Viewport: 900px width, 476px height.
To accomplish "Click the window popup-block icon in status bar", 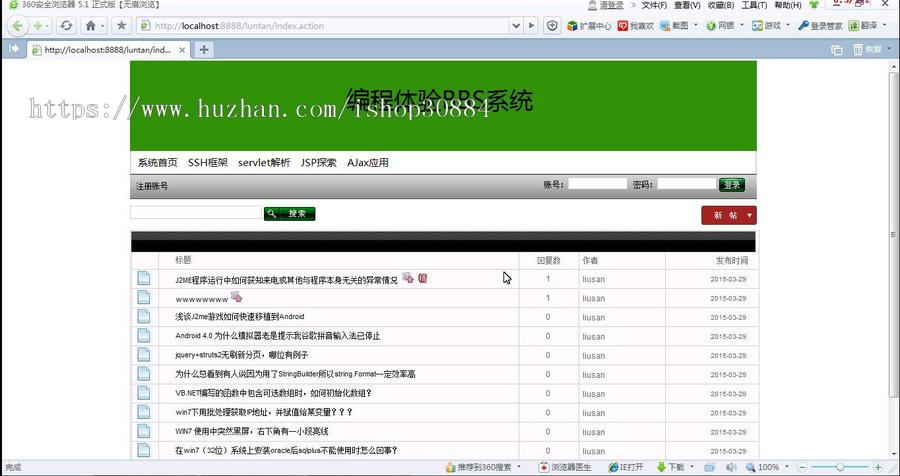I will (709, 467).
